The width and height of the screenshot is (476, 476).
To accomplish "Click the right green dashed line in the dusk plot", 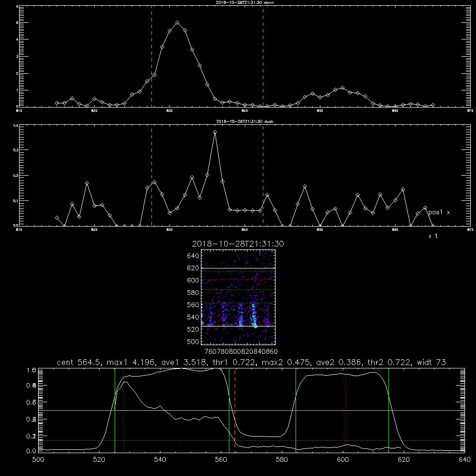I will [263, 175].
